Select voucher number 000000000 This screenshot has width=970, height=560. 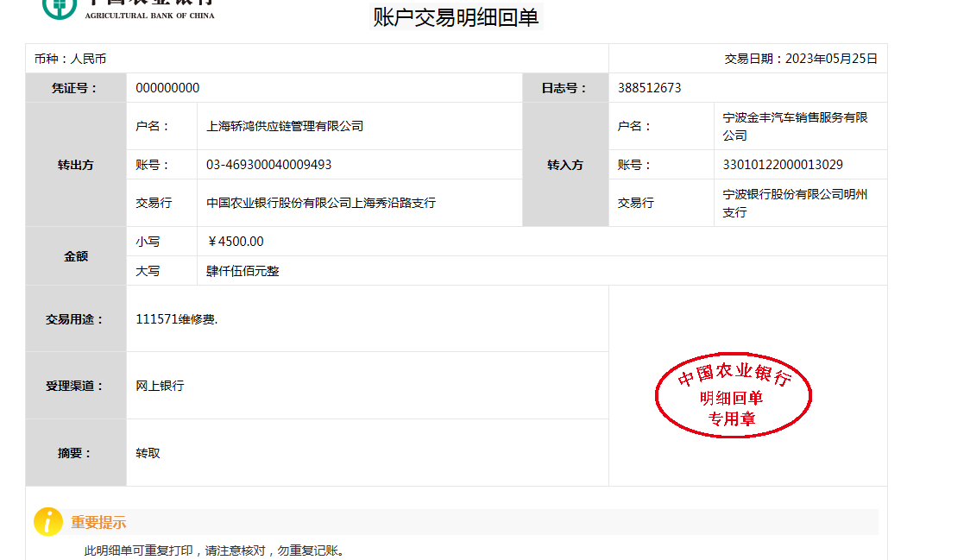coord(167,88)
